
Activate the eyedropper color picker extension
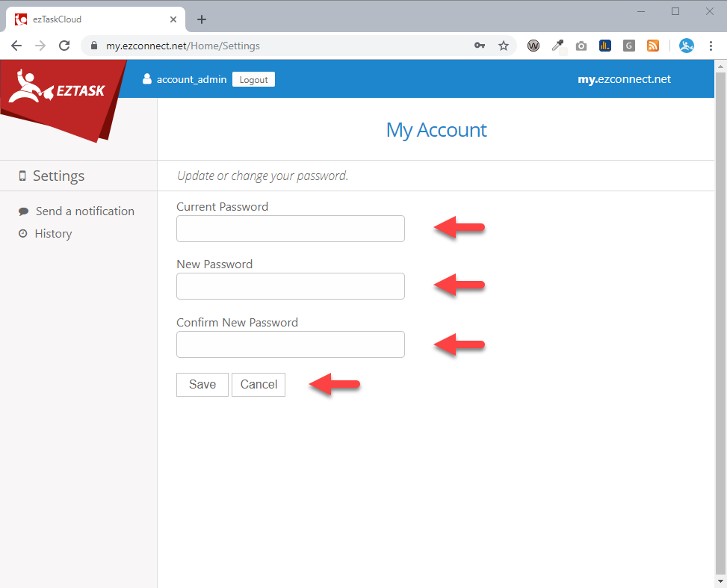[x=558, y=46]
